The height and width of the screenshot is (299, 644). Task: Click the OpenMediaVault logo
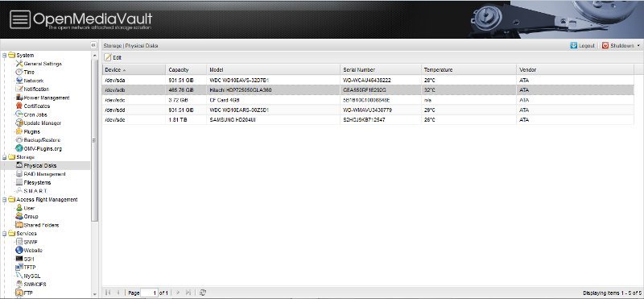(x=81, y=19)
